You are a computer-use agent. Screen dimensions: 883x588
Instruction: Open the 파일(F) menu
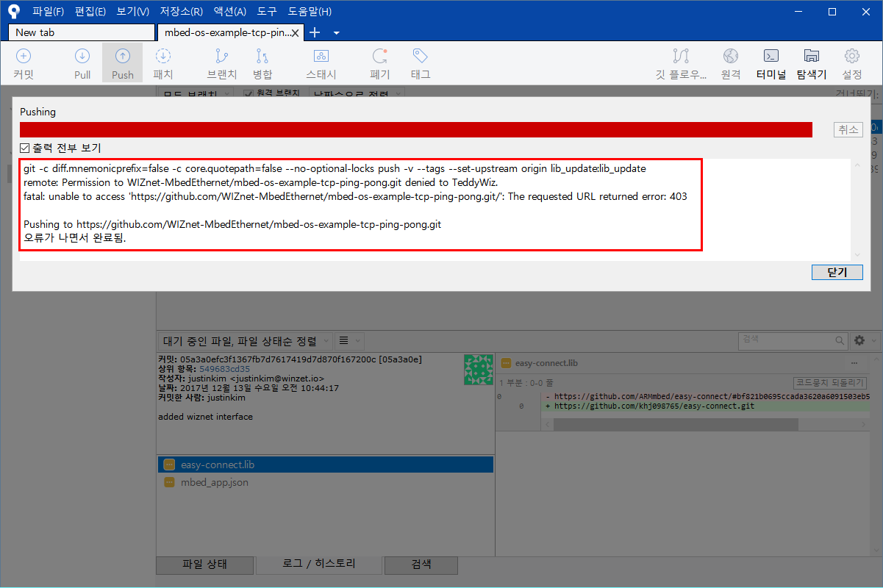point(48,11)
